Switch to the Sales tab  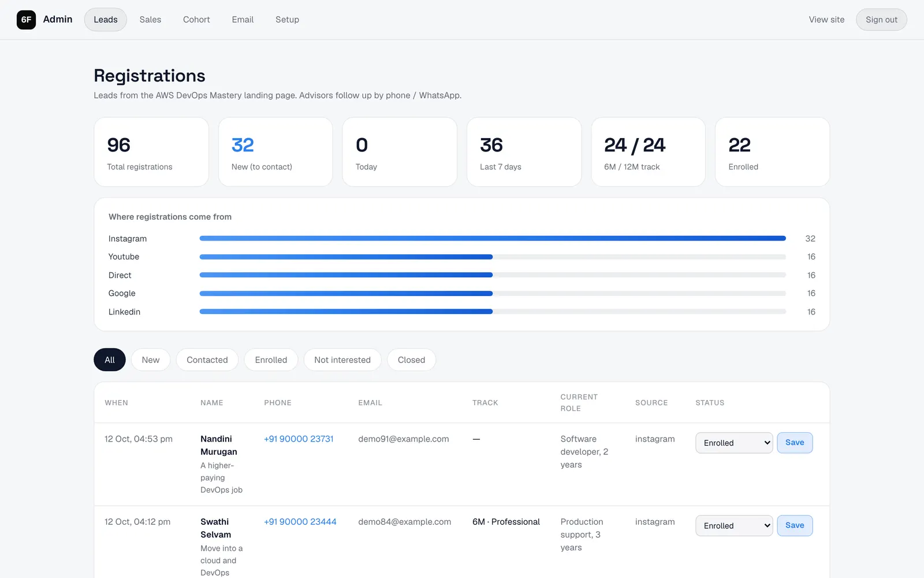(150, 20)
